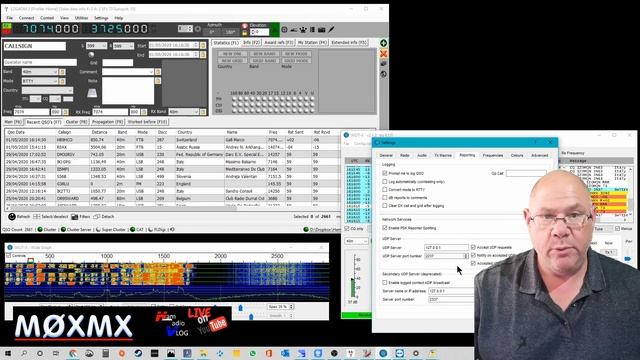This screenshot has height=360, width=640.
Task: Open the Audio tab in WSJT-X Settings
Action: 422,156
